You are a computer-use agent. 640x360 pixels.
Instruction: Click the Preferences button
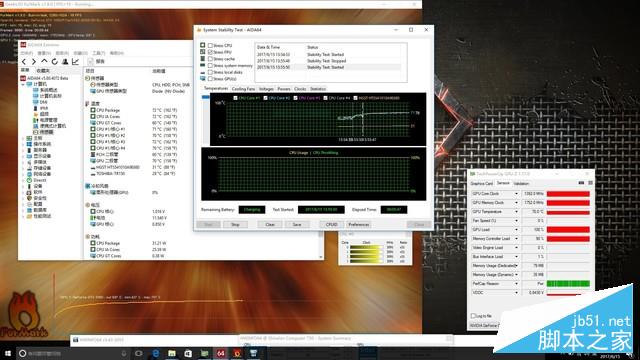(x=359, y=224)
